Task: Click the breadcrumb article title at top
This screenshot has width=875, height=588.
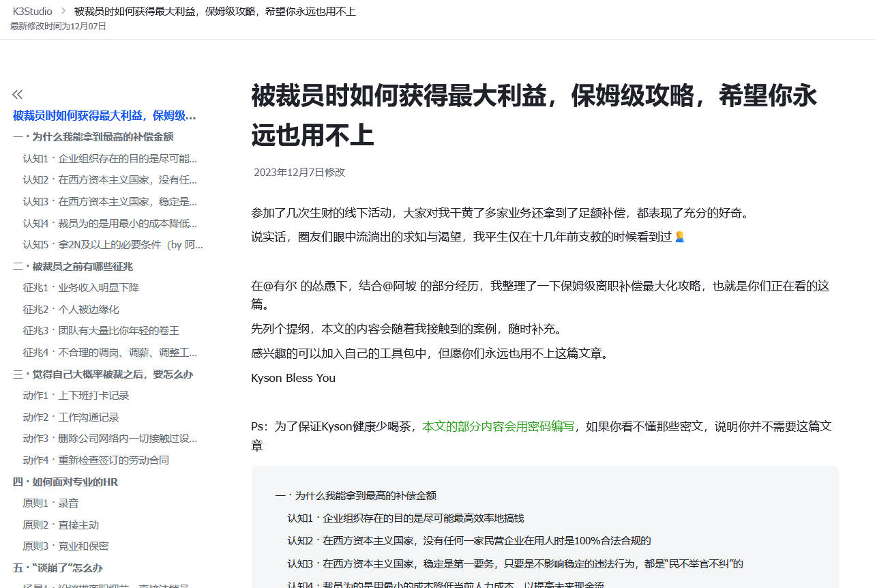Action: 215,12
